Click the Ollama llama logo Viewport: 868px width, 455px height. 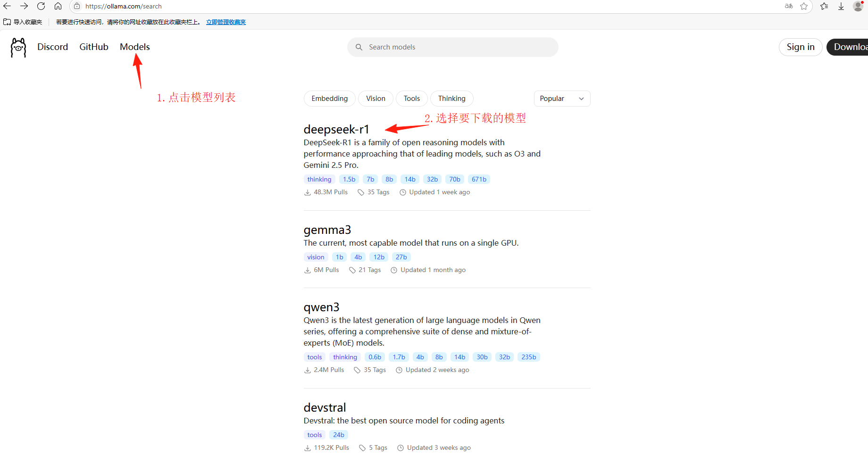click(x=18, y=48)
